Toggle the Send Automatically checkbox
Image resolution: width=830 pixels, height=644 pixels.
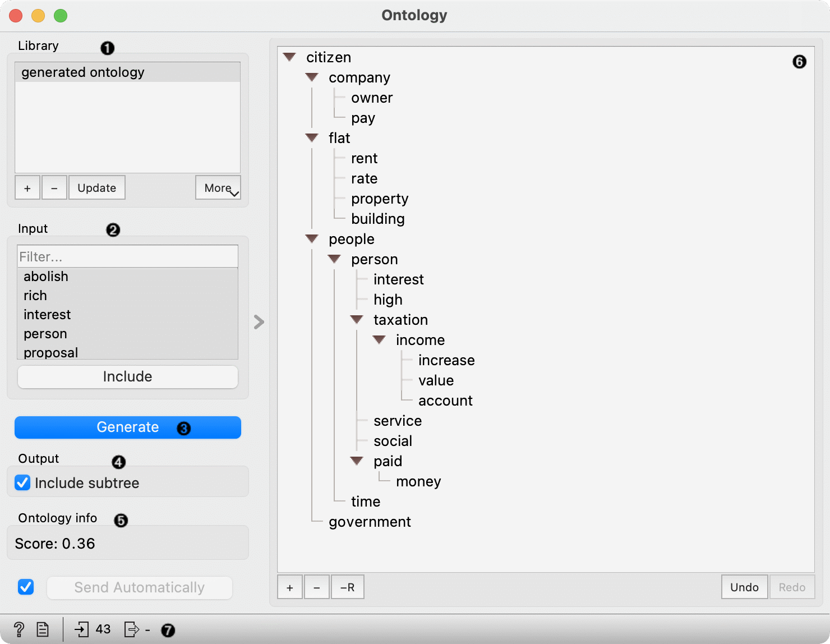click(x=25, y=587)
